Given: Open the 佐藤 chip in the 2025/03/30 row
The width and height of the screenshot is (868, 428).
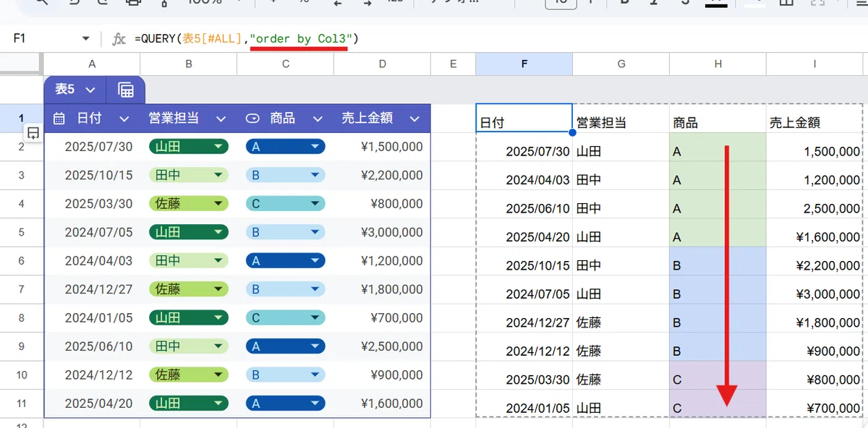Looking at the screenshot, I should [189, 204].
